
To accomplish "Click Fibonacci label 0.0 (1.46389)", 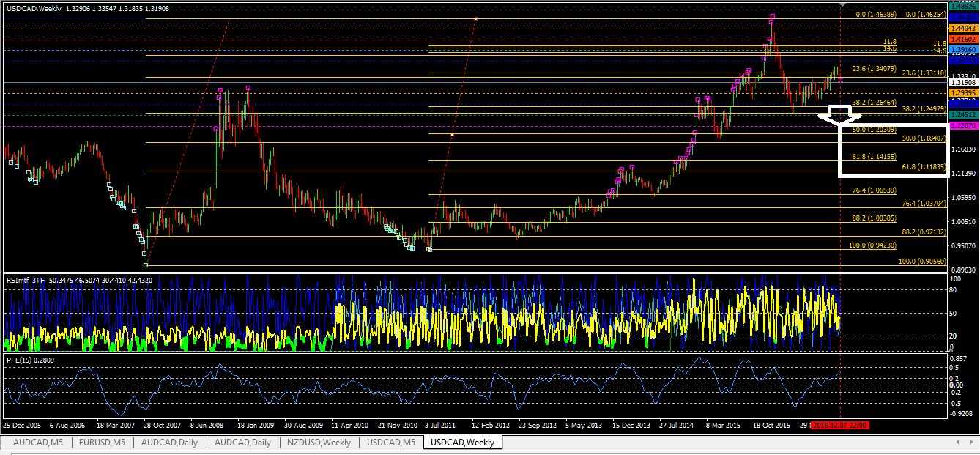I will pyautogui.click(x=876, y=14).
